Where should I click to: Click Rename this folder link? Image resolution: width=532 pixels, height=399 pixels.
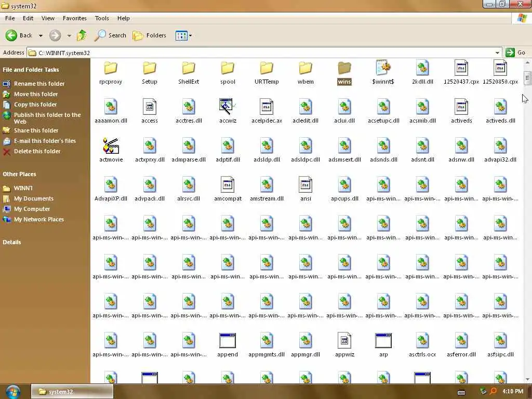39,84
